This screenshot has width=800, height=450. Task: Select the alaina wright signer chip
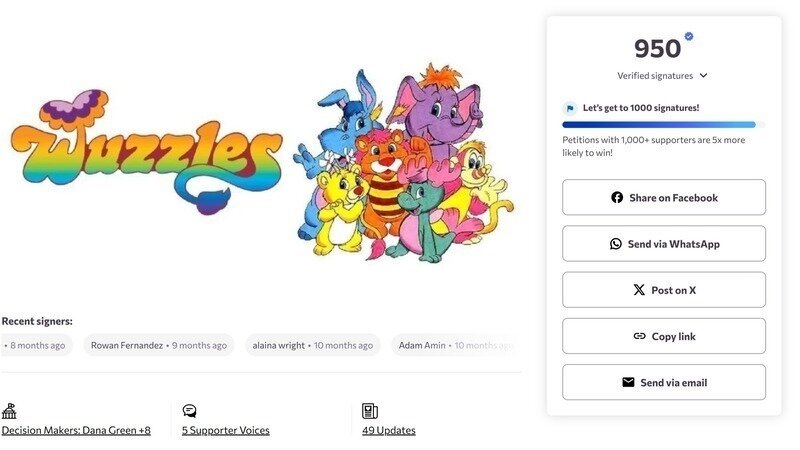click(313, 345)
